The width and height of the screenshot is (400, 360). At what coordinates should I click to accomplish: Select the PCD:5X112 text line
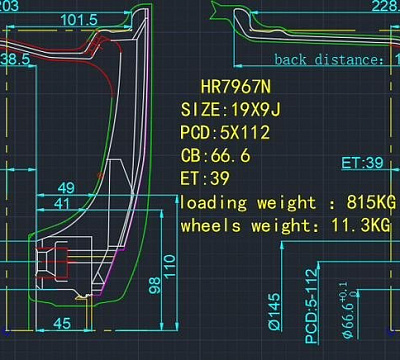[225, 132]
